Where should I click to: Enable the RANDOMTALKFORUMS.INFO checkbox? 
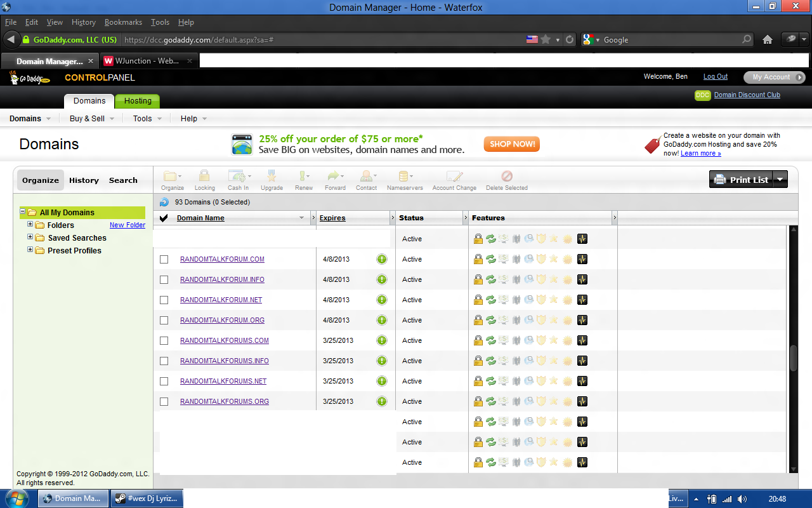point(164,361)
